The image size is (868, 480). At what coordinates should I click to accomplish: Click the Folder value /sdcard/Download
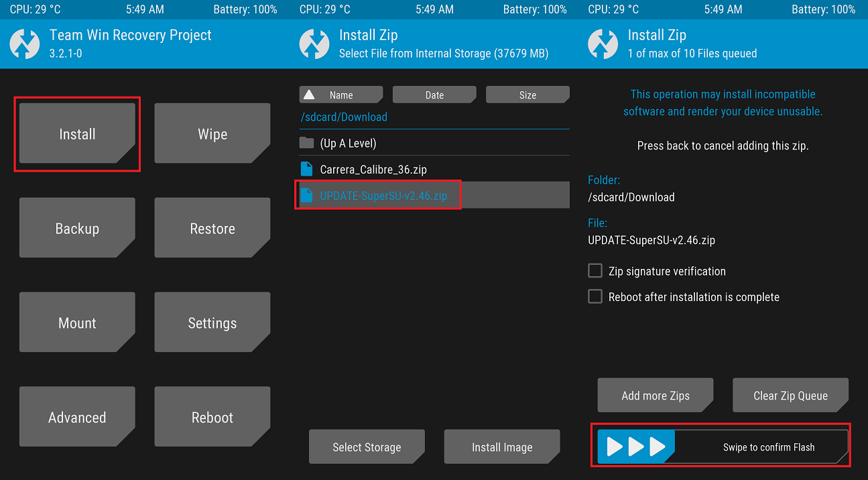631,197
